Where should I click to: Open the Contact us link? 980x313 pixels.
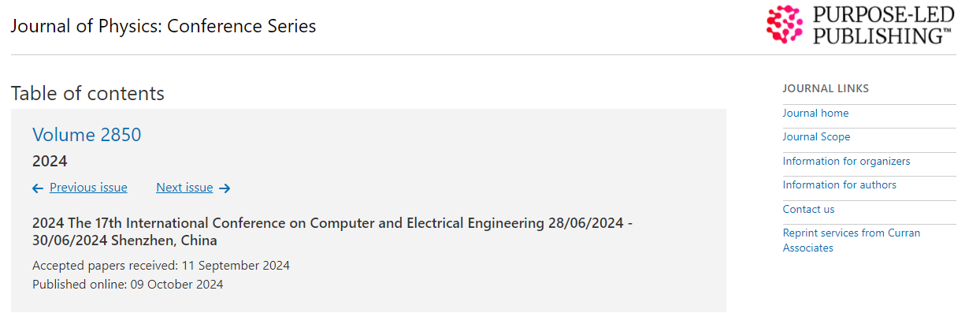(x=808, y=209)
